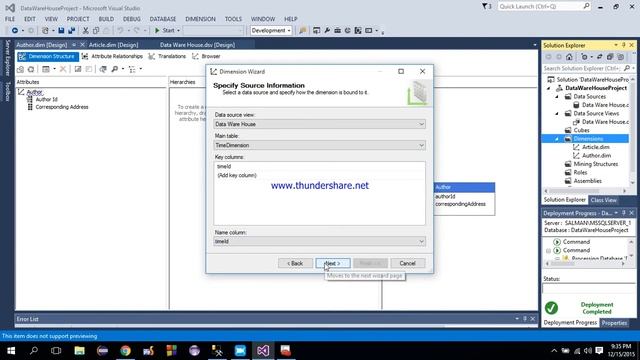Open the DATABASE menu
The height and width of the screenshot is (360, 640).
click(x=162, y=19)
